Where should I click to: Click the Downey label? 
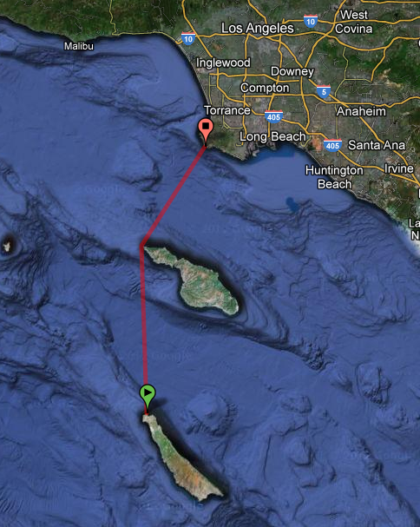tap(292, 71)
